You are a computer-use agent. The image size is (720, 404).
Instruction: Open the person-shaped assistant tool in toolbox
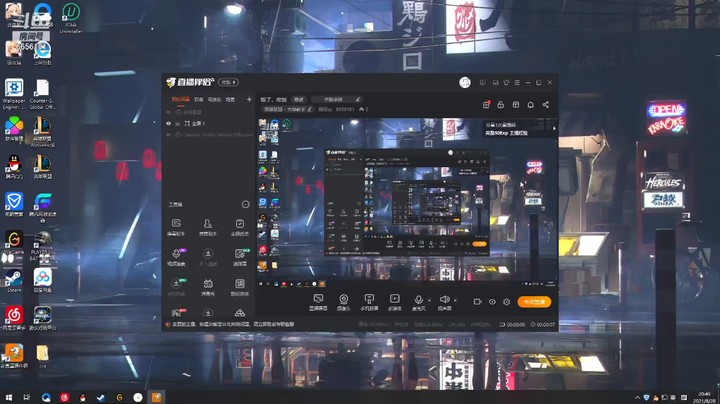pyautogui.click(x=208, y=227)
